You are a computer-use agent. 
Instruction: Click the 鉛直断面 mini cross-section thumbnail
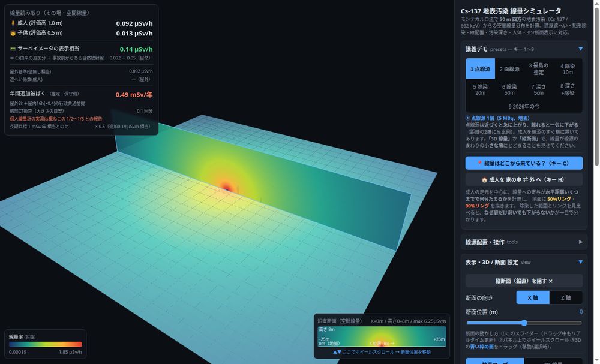382,336
